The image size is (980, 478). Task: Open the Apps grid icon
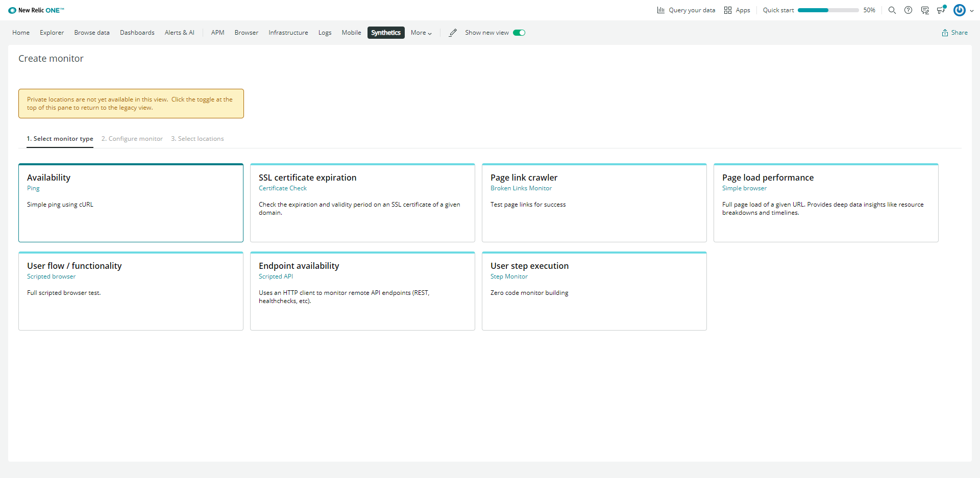[728, 10]
